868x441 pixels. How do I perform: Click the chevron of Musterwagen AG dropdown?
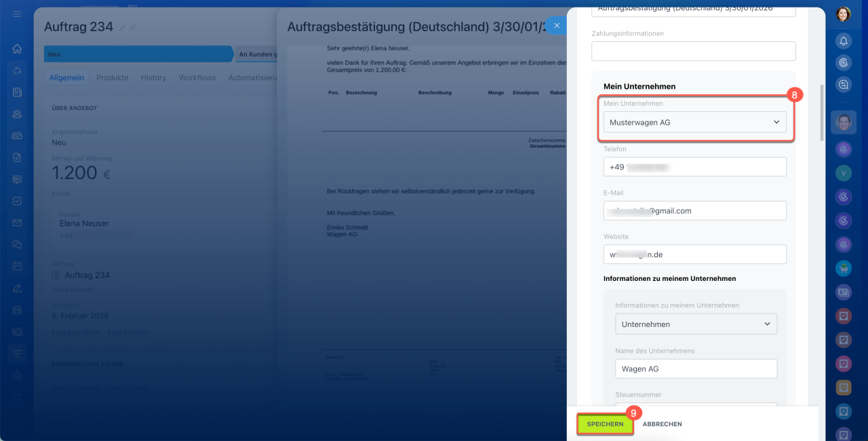[776, 122]
